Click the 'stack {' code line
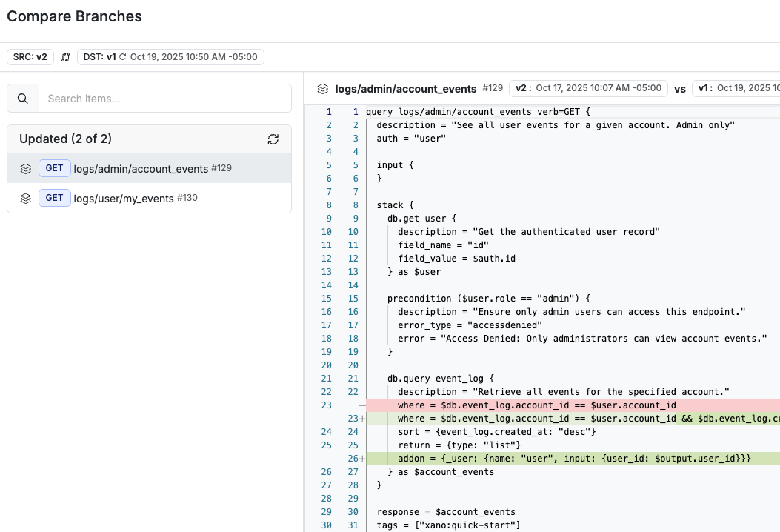Image resolution: width=780 pixels, height=532 pixels. 396,205
